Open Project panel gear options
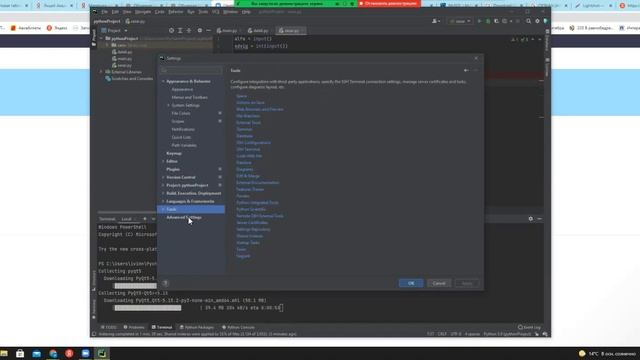Screen dimensions: 640x360 click(200, 31)
